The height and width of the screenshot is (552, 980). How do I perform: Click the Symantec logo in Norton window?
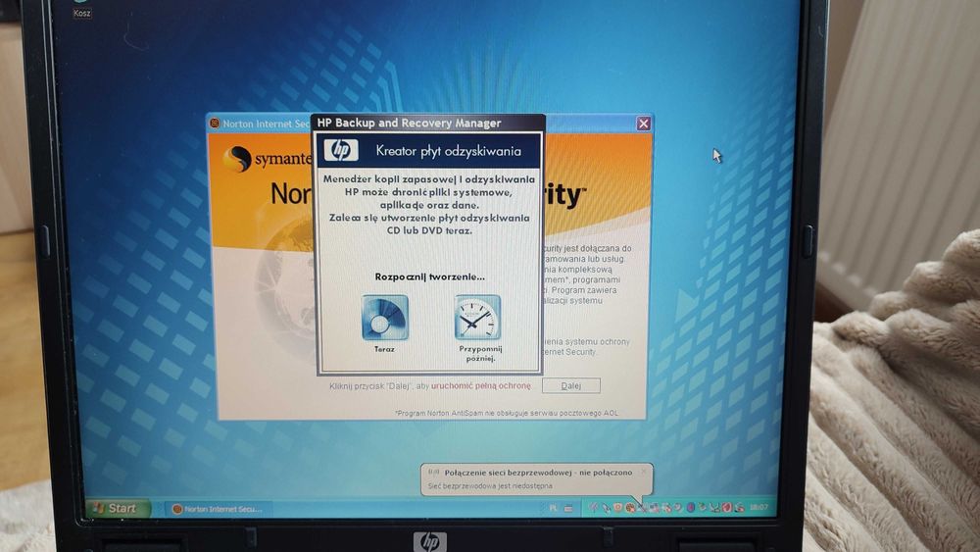(266, 159)
